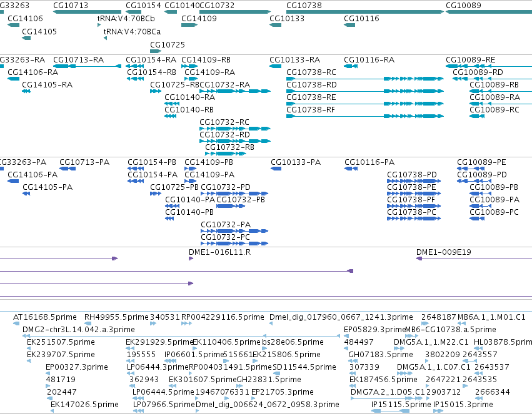Click the CG10732-PB protein label

(x=241, y=200)
